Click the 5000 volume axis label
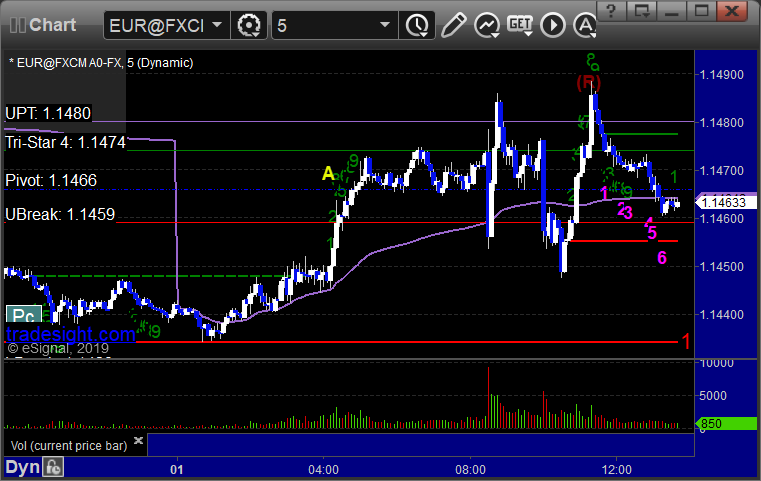This screenshot has height=481, width=761. (713, 396)
